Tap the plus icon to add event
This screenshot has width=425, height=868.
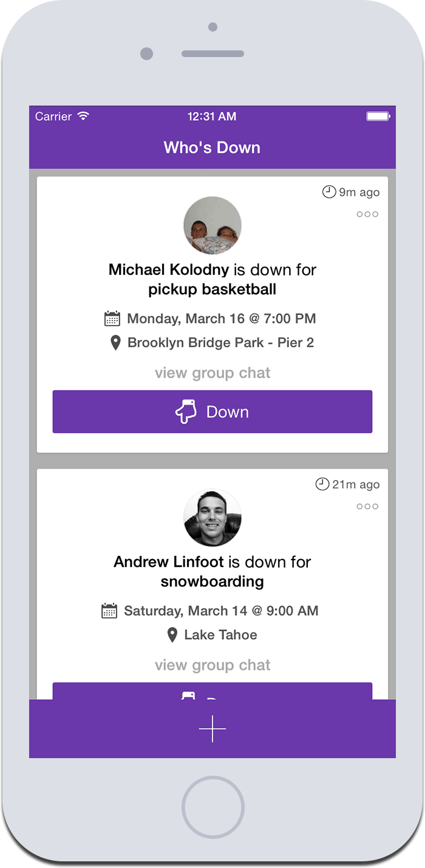click(x=212, y=728)
